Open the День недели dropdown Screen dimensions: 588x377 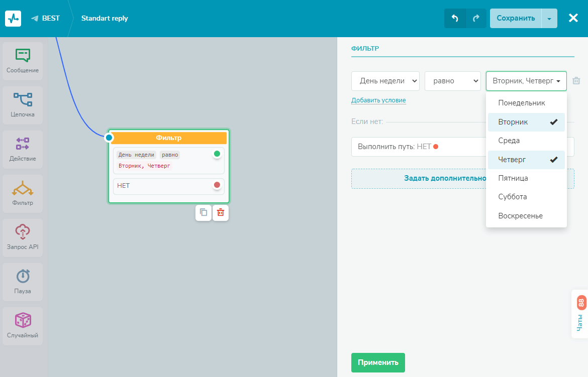pos(385,81)
